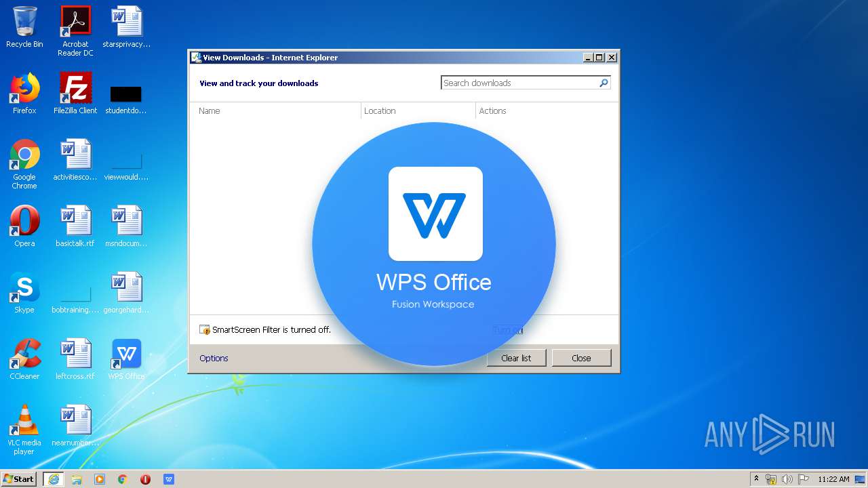868x488 pixels.
Task: Click the Close button in View Downloads
Action: (x=581, y=358)
